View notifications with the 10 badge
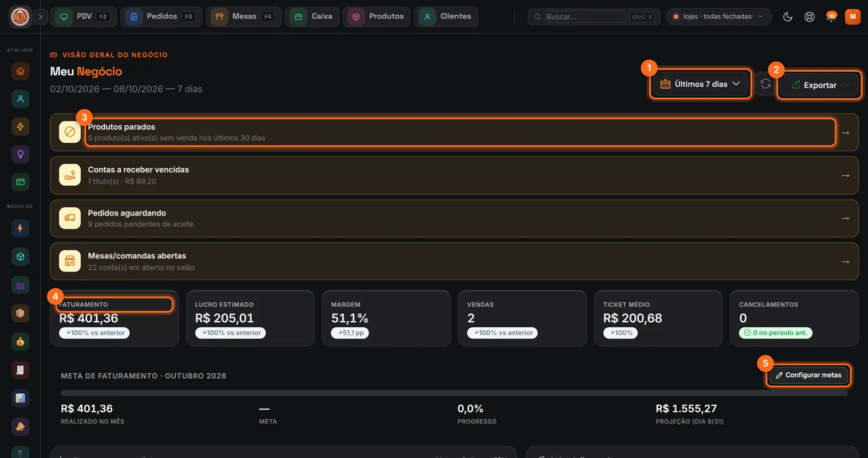 831,17
